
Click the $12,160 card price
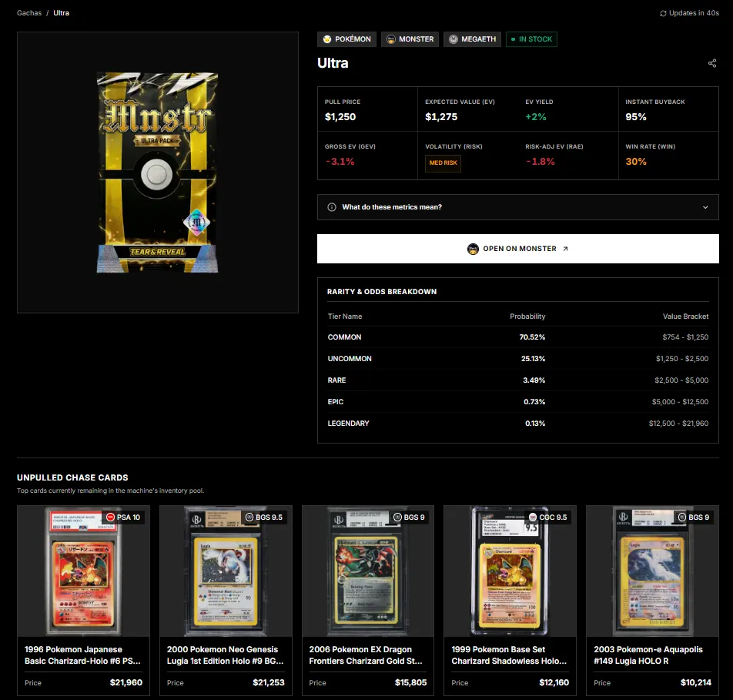click(554, 683)
